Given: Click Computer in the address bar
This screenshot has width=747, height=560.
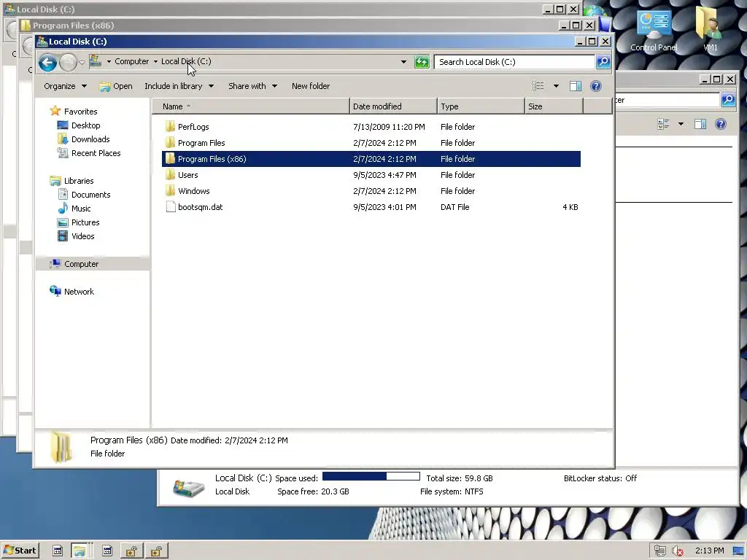Looking at the screenshot, I should tap(131, 61).
